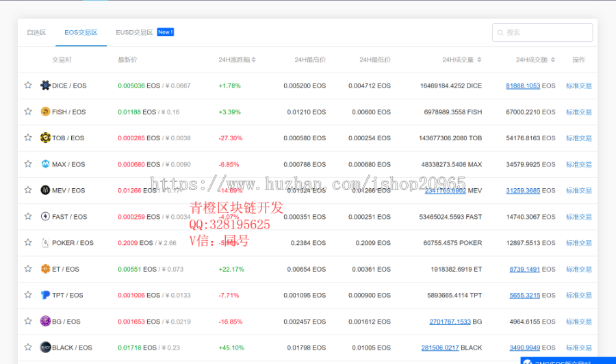Toggle favorite star for TOB / EOS

(x=28, y=138)
